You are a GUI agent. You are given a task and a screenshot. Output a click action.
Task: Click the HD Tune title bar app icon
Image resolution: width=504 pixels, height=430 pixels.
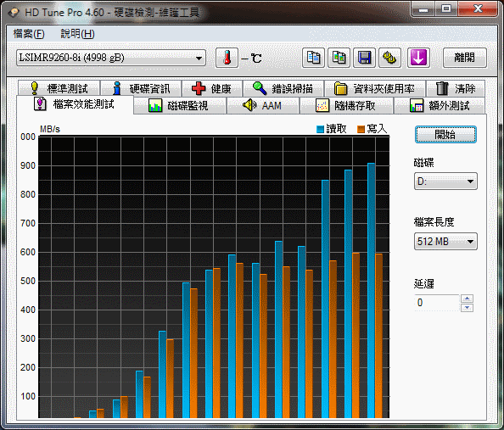[x=14, y=13]
